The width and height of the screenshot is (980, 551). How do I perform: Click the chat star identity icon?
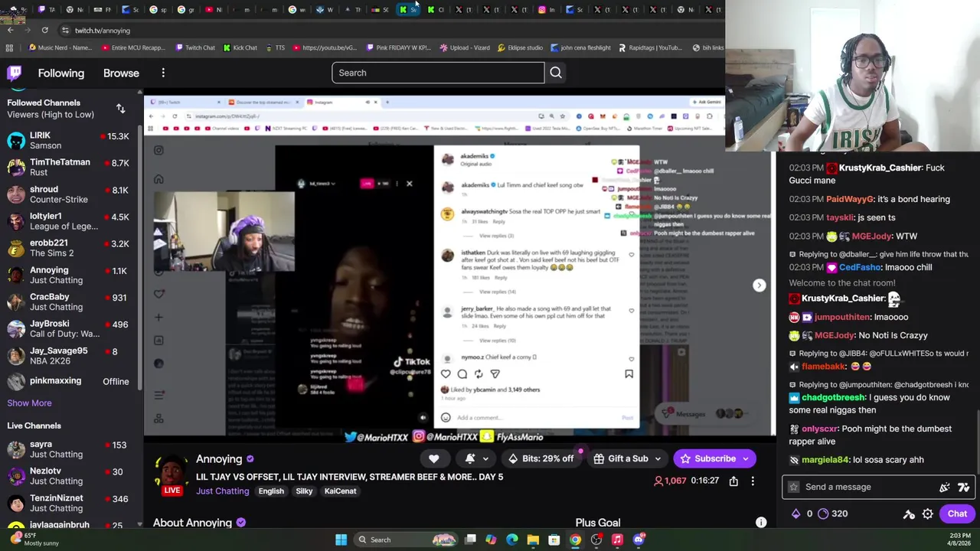click(793, 487)
